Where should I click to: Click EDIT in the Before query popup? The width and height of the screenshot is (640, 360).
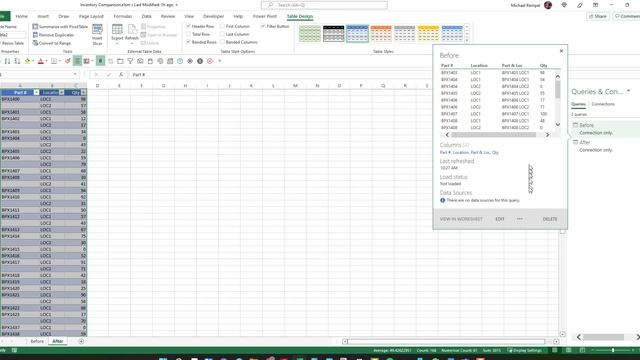click(x=500, y=219)
